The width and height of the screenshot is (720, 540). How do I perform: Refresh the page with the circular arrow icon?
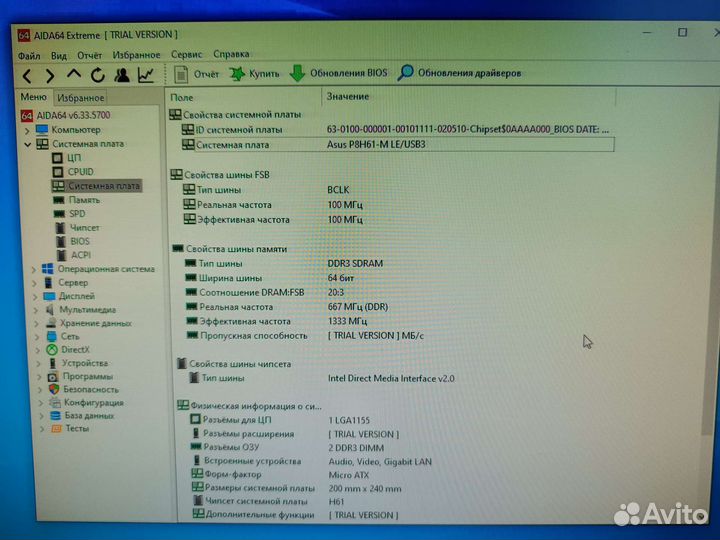coord(97,75)
